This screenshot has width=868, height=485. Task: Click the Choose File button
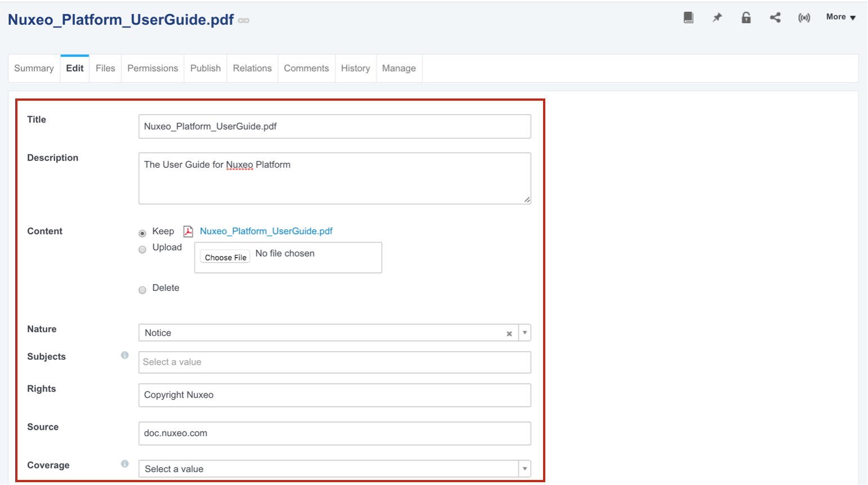click(225, 257)
